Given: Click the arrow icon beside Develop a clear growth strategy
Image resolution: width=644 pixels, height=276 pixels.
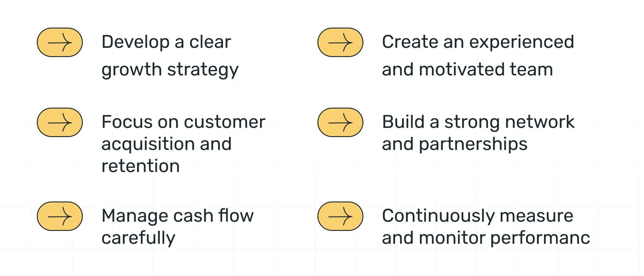Looking at the screenshot, I should 60,42.
